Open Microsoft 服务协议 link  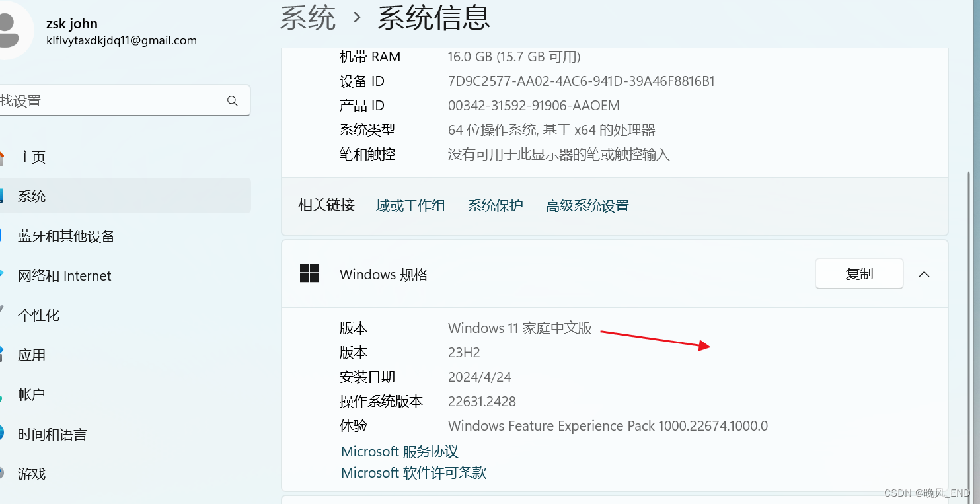(400, 452)
